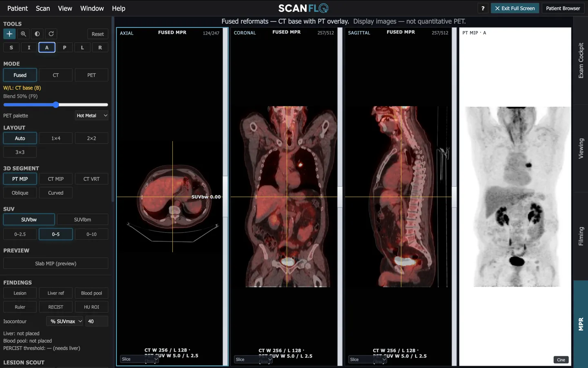The height and width of the screenshot is (368, 588).
Task: Click the axial viewport slice scrollbar thumb
Action: click(225, 197)
